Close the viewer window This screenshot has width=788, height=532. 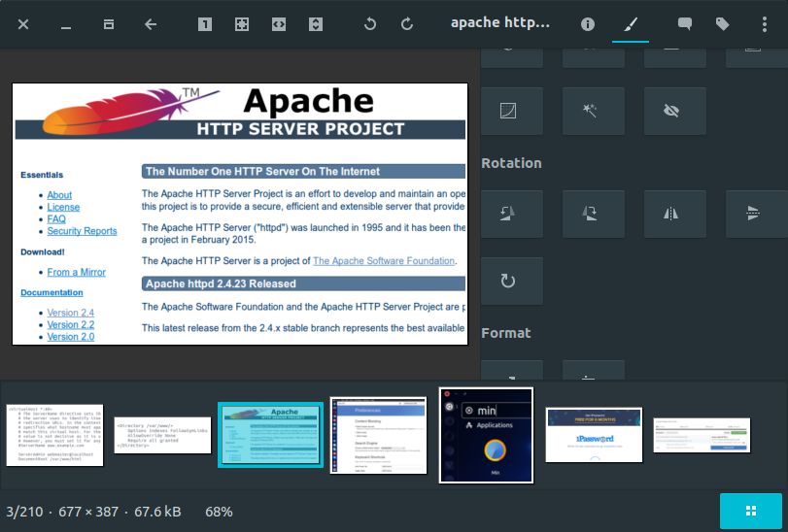pyautogui.click(x=23, y=24)
